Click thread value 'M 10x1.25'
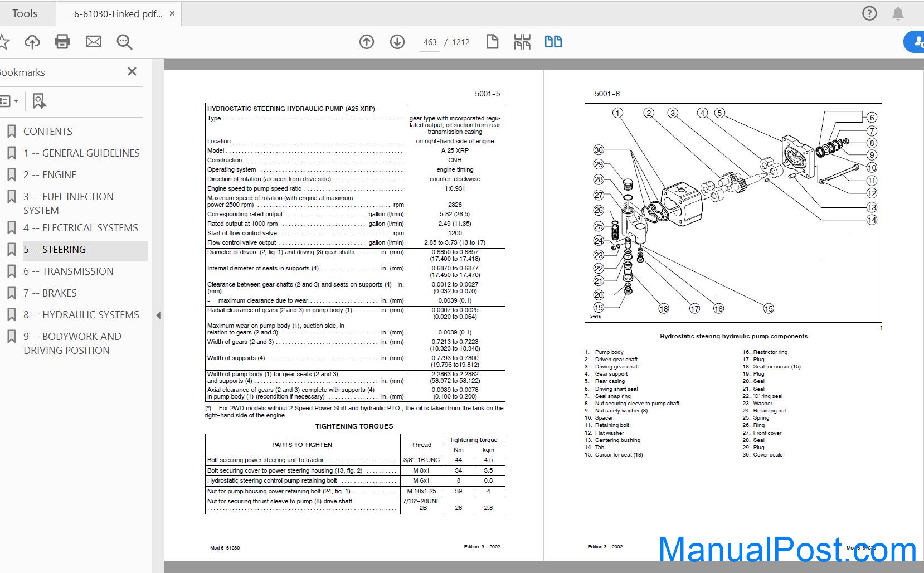Screen dimensions: 924x573 coord(421,491)
